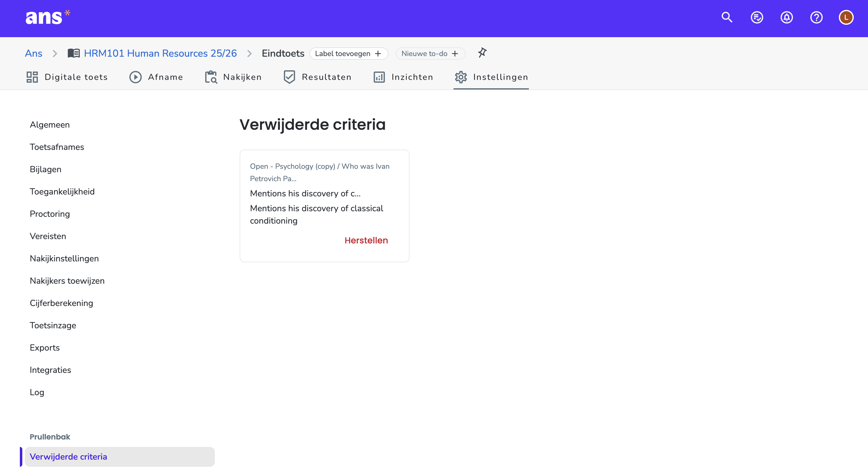868x472 pixels.
Task: Click breadcrumb chevron before Eindtoets
Action: click(249, 54)
